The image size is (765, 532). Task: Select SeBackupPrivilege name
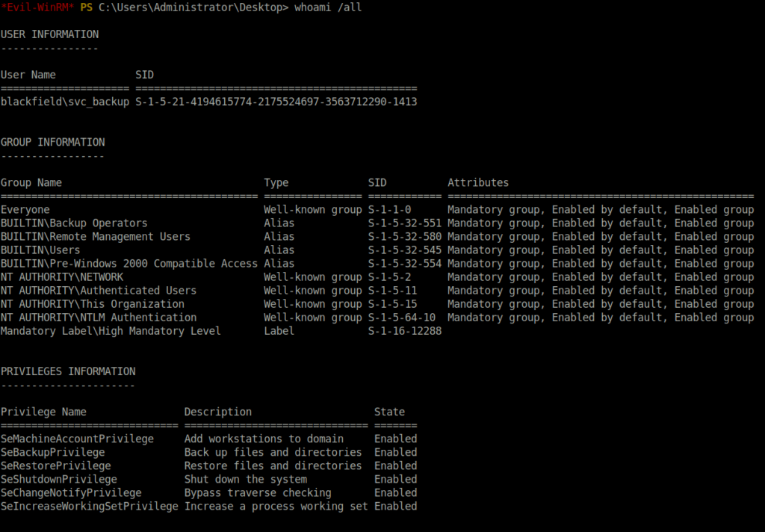pyautogui.click(x=53, y=453)
